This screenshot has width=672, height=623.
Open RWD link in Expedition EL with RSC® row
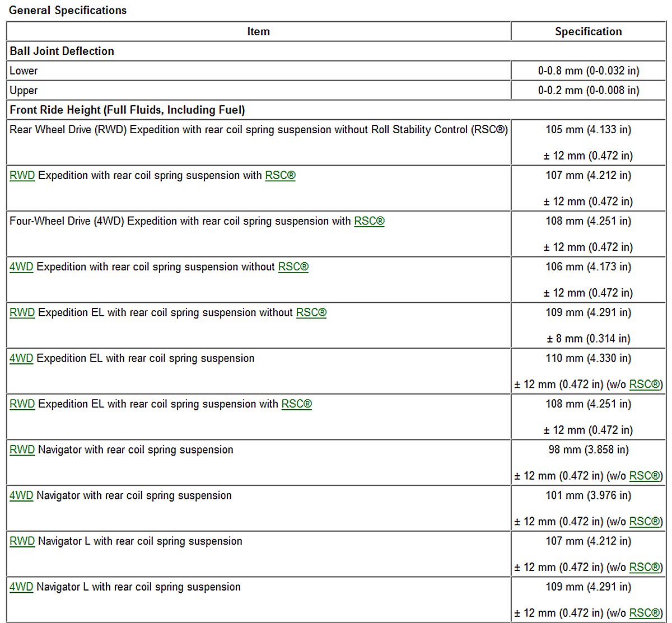pos(22,404)
